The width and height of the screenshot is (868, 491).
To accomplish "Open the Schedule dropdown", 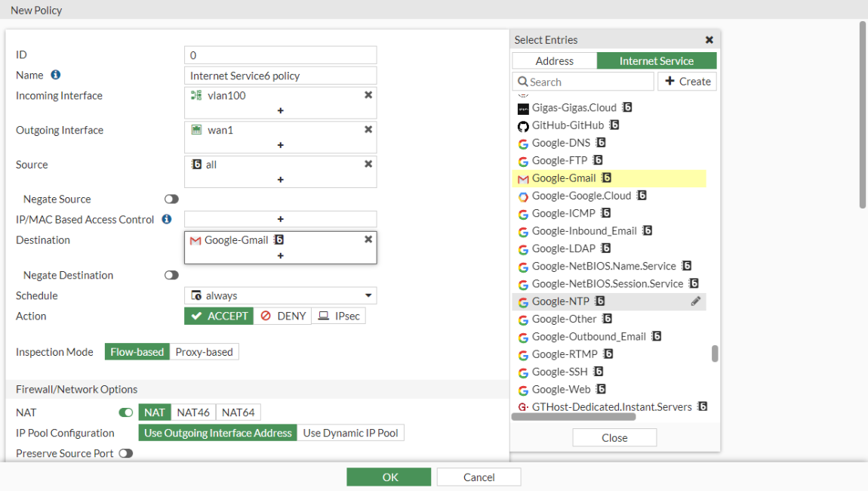I will (x=280, y=295).
